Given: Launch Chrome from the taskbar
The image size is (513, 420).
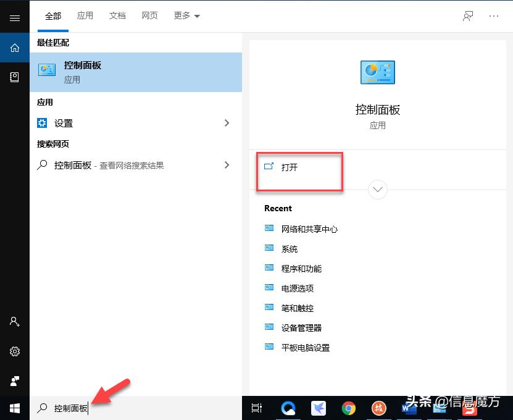Looking at the screenshot, I should [349, 408].
